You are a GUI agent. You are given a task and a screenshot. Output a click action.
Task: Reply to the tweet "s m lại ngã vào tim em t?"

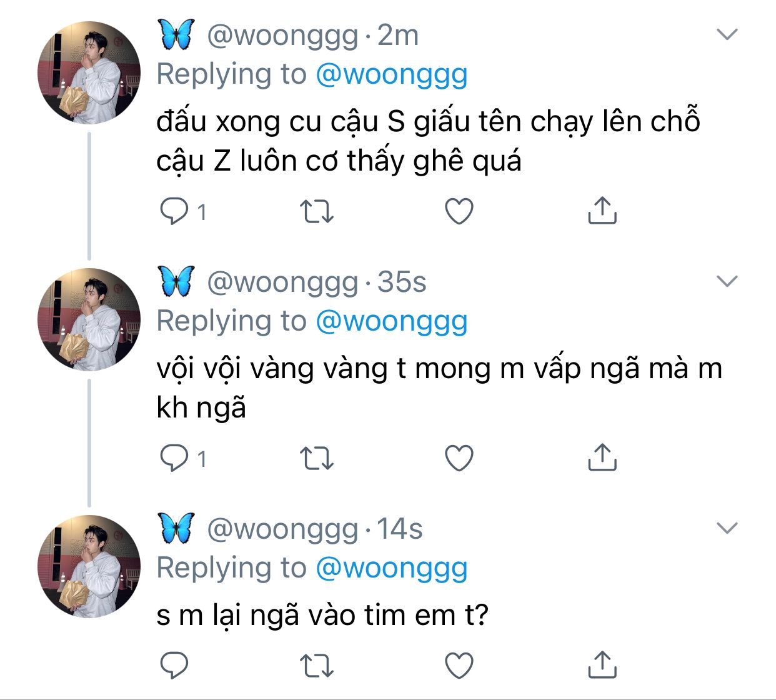174,666
